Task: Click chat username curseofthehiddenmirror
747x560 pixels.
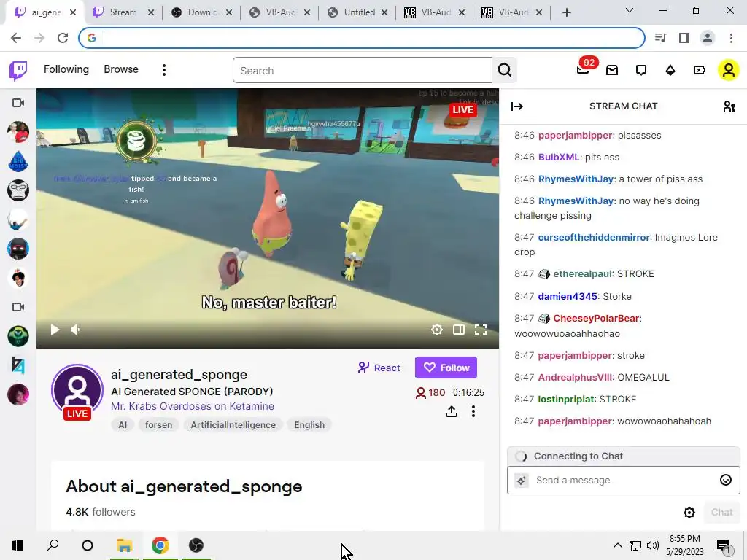Action: click(x=594, y=237)
